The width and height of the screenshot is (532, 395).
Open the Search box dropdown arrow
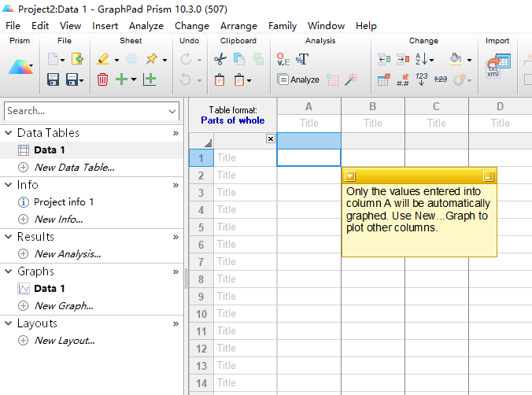coord(172,111)
